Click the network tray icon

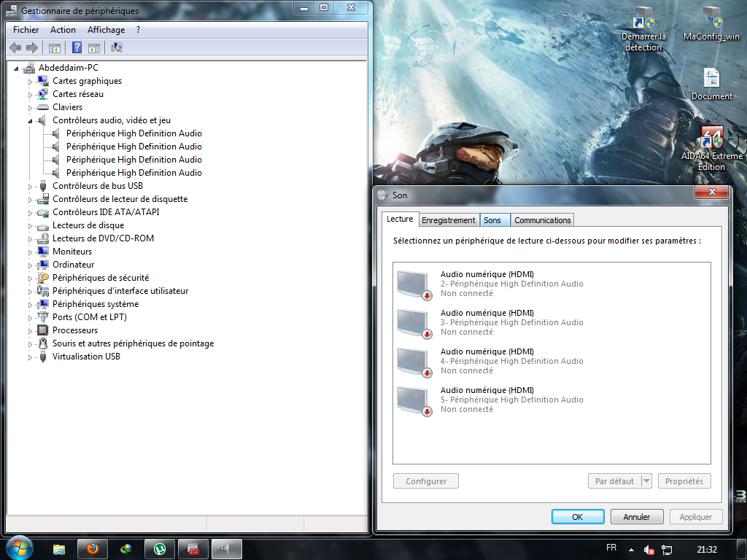pos(667,550)
